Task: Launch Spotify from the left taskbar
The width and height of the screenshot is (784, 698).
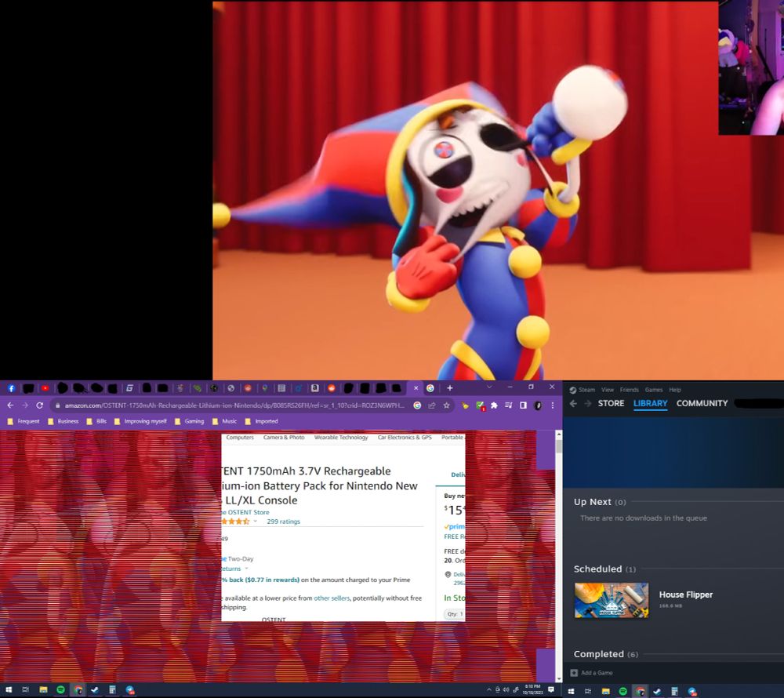Action: pyautogui.click(x=60, y=690)
